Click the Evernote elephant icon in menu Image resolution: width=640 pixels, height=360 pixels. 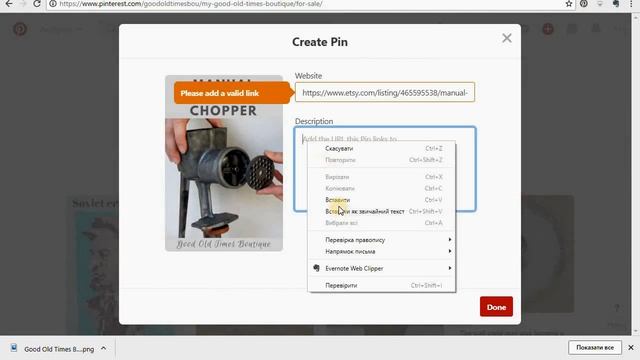(316, 268)
